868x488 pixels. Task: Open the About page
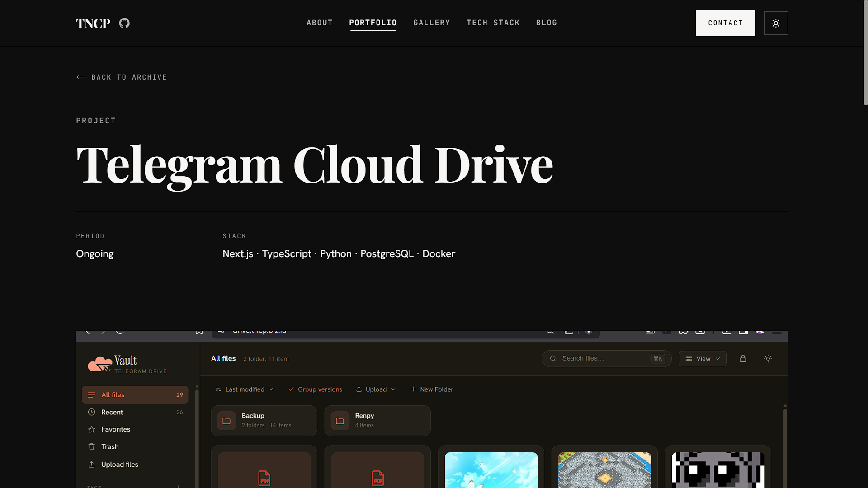pos(320,23)
